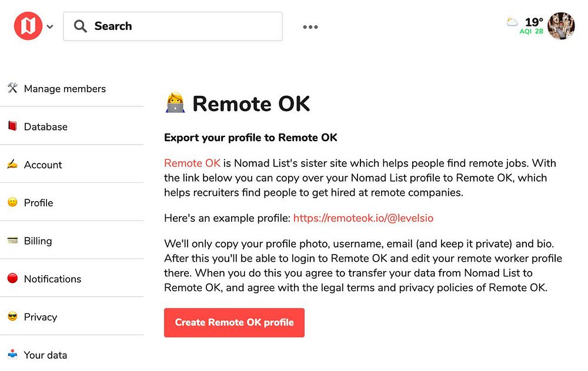Click the red circle Notifications icon
This screenshot has height=371, width=588.
click(x=12, y=279)
